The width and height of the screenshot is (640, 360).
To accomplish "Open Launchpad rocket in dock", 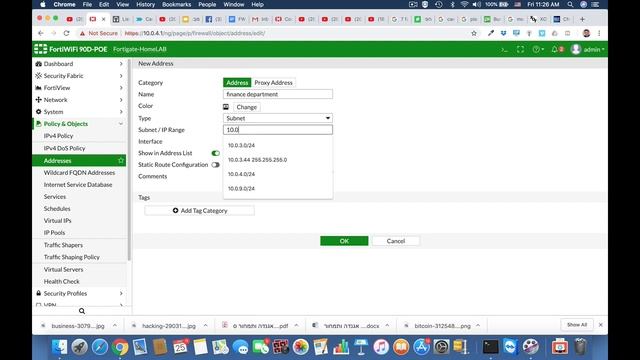I will pyautogui.click(x=80, y=347).
